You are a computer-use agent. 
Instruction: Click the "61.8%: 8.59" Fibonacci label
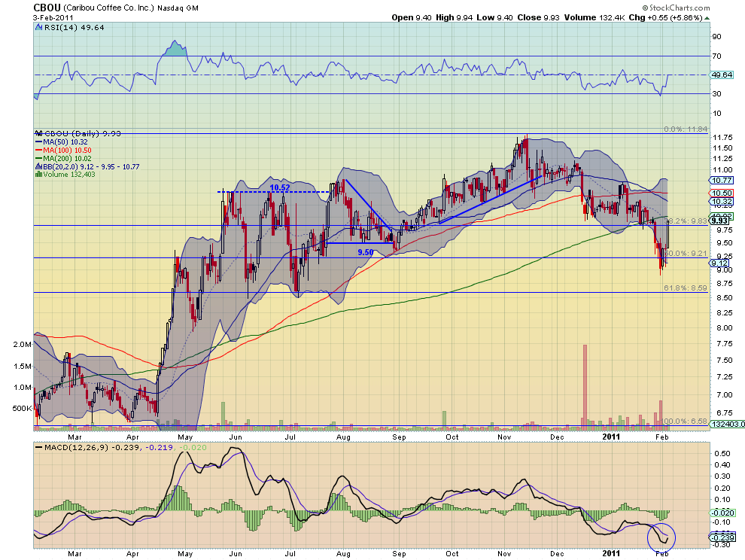(x=686, y=288)
